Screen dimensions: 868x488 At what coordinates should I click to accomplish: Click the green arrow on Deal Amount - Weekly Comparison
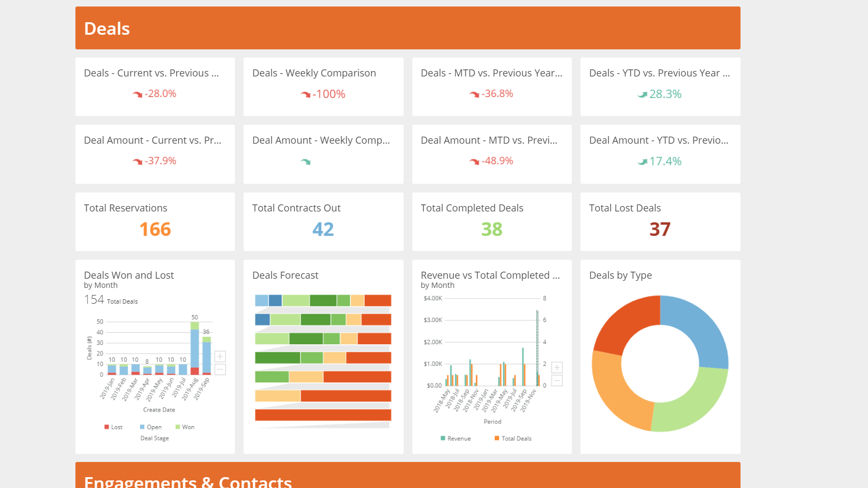[307, 161]
